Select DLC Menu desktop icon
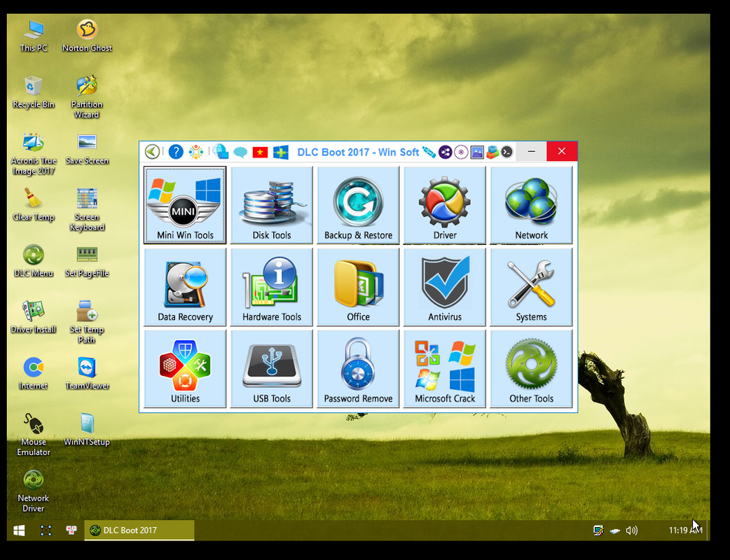 click(x=34, y=261)
